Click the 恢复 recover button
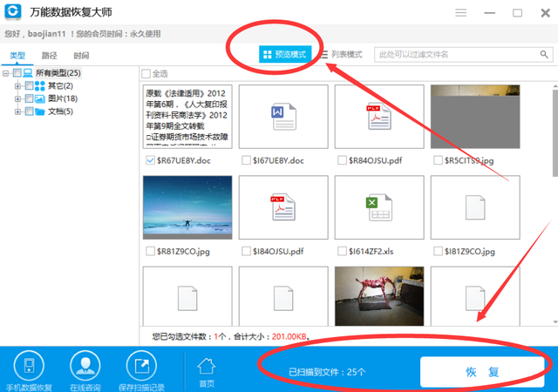Screen dimensions: 558x392 [482, 372]
